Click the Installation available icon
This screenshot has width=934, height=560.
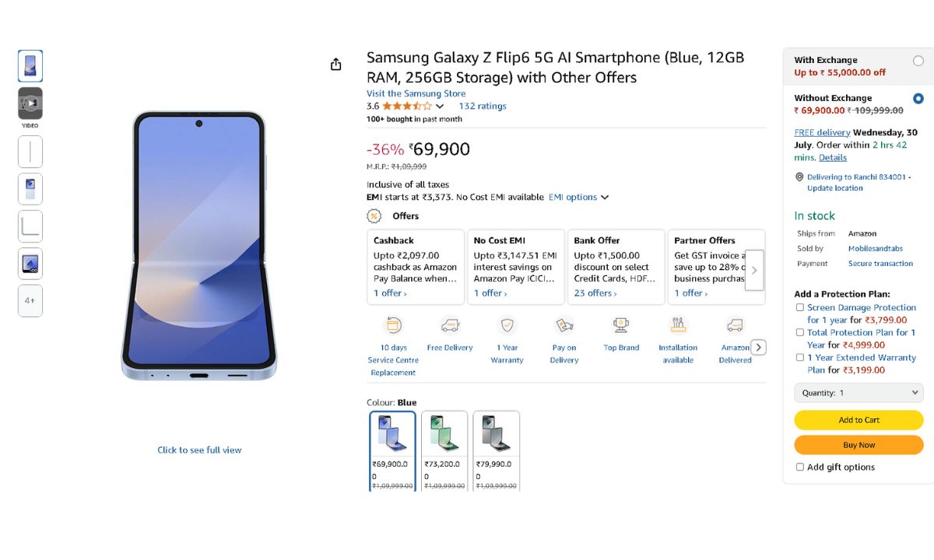pos(678,326)
